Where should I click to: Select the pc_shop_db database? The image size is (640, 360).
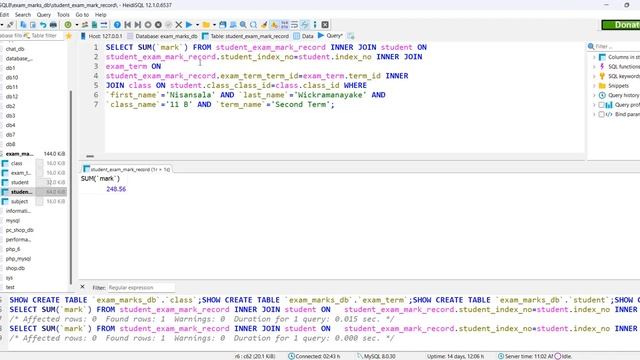tap(20, 230)
